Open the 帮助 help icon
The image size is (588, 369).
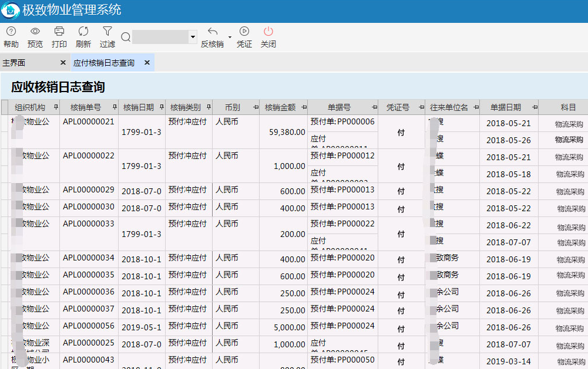pos(11,31)
